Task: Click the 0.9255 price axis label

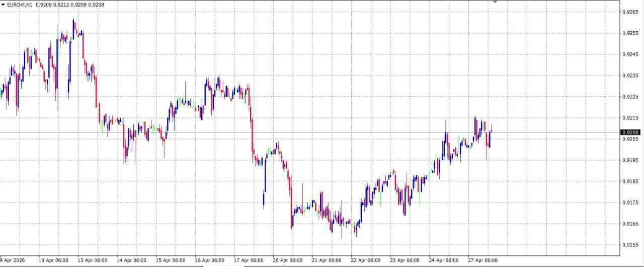Action: point(630,33)
